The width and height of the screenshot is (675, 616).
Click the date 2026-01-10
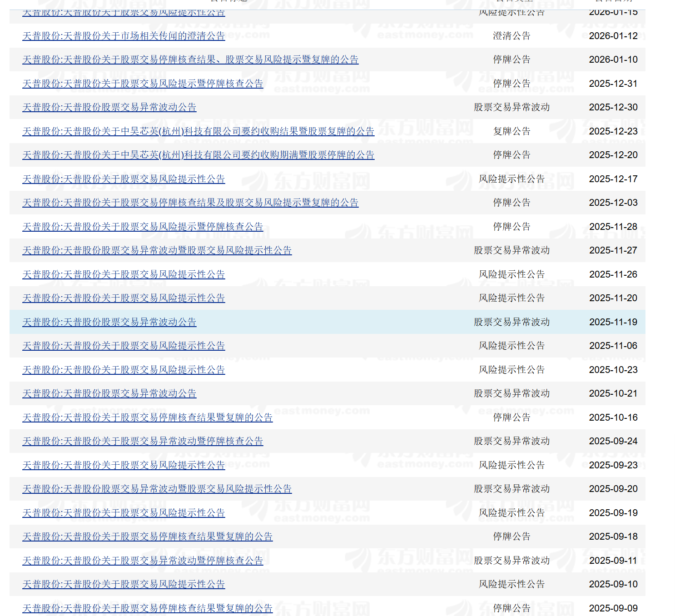tap(613, 60)
